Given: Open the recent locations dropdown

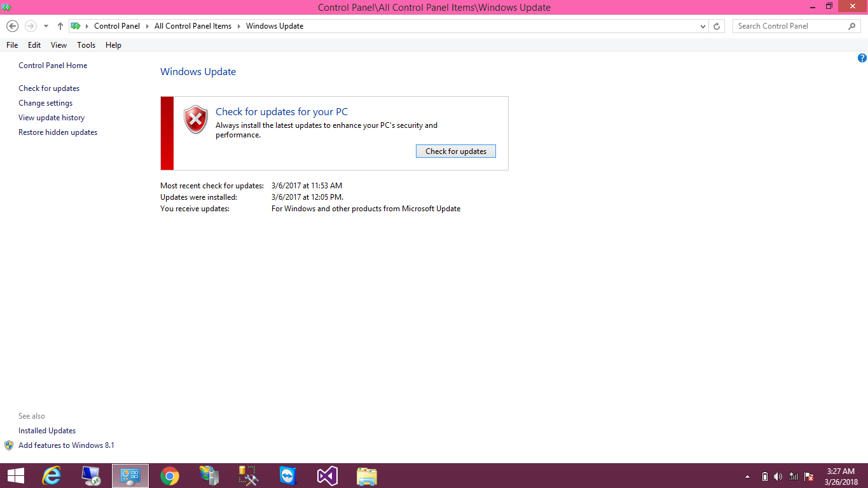Looking at the screenshot, I should click(46, 26).
